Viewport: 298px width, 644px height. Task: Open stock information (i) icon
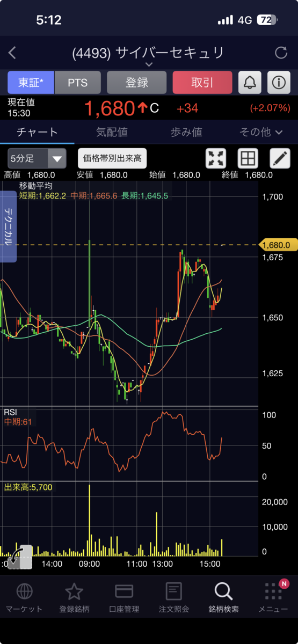[x=278, y=83]
